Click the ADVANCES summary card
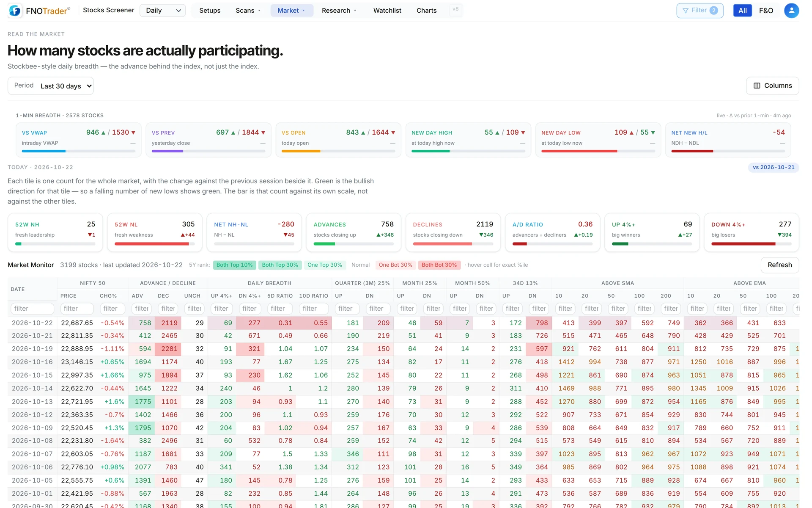 point(354,232)
